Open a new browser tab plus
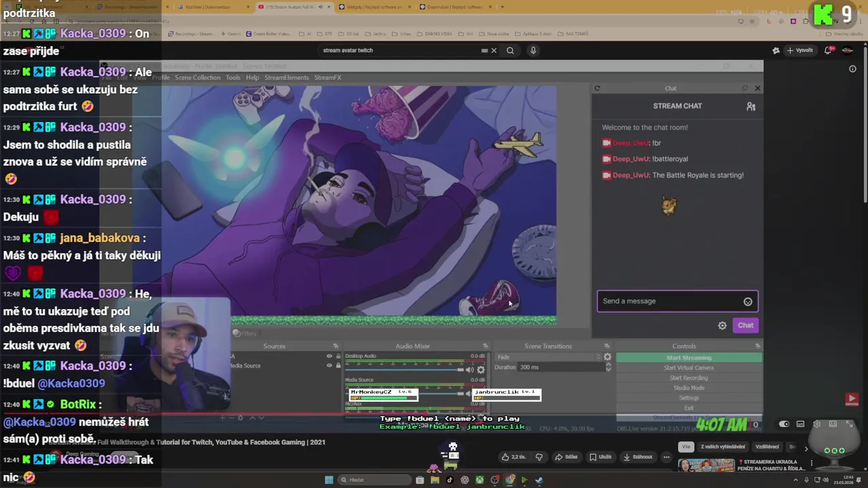The width and height of the screenshot is (868, 488). pos(502,7)
